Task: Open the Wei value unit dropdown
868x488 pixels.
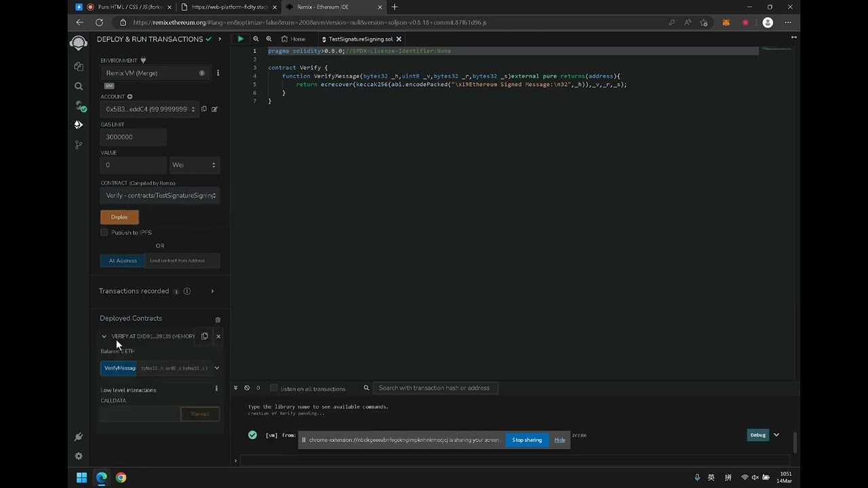Action: click(194, 165)
